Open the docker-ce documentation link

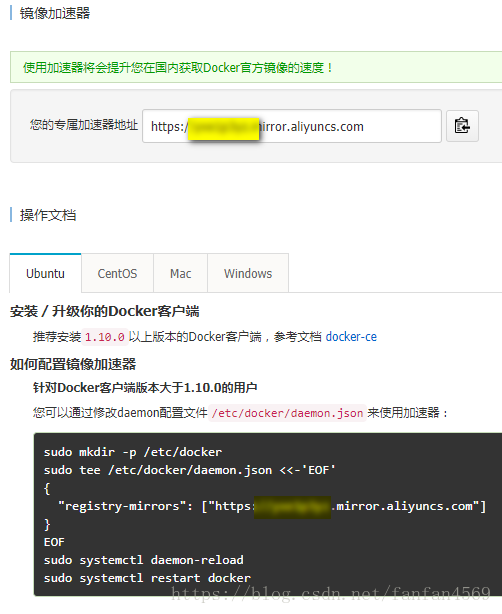click(x=351, y=337)
